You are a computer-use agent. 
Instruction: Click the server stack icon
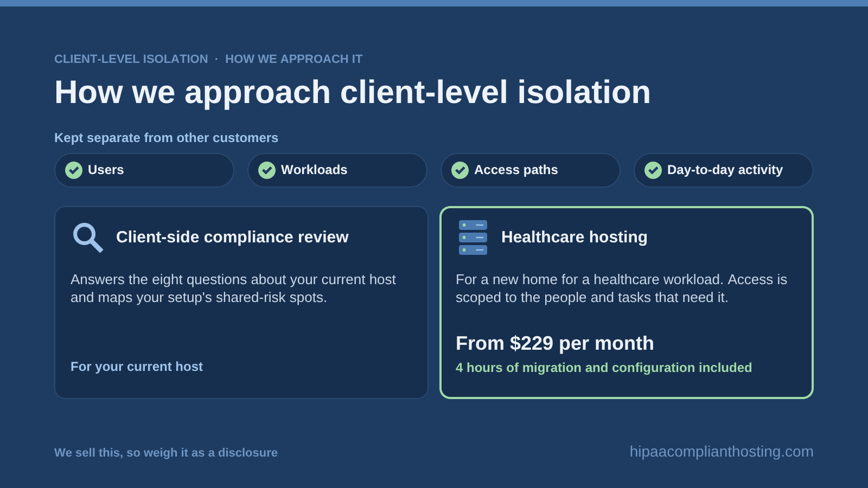473,237
